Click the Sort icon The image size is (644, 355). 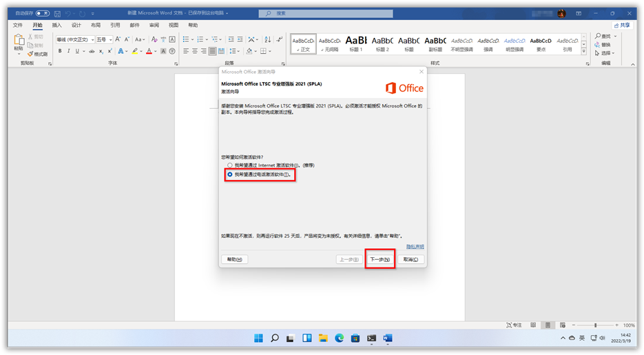(268, 39)
